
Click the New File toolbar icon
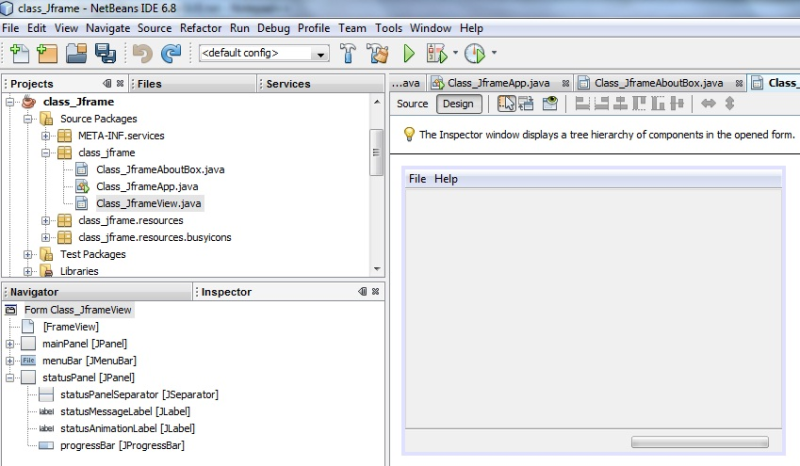[19, 53]
